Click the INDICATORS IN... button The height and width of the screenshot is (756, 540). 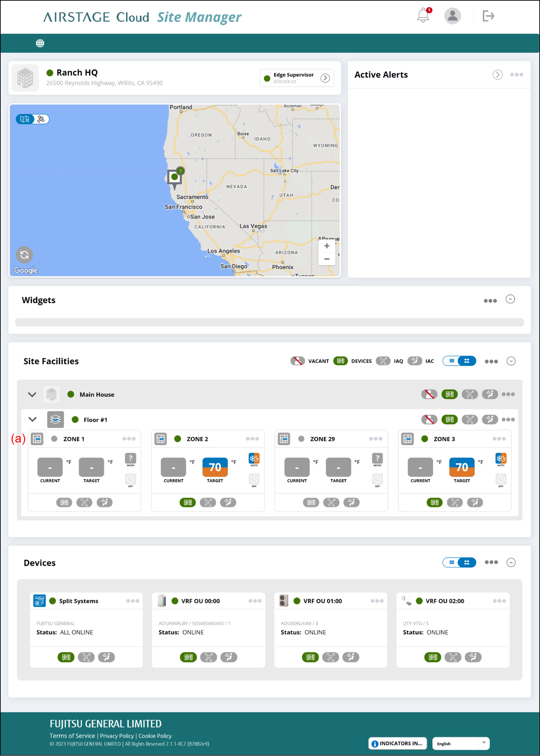[x=397, y=743]
